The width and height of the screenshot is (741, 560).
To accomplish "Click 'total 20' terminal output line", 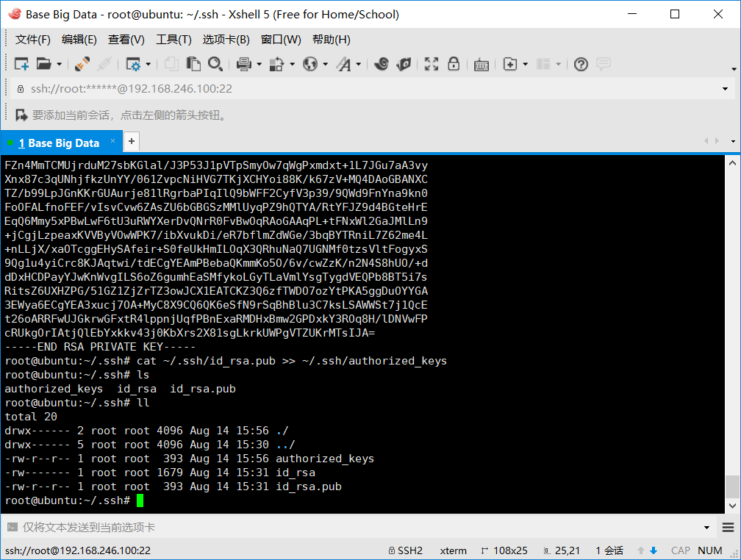I will pos(31,417).
